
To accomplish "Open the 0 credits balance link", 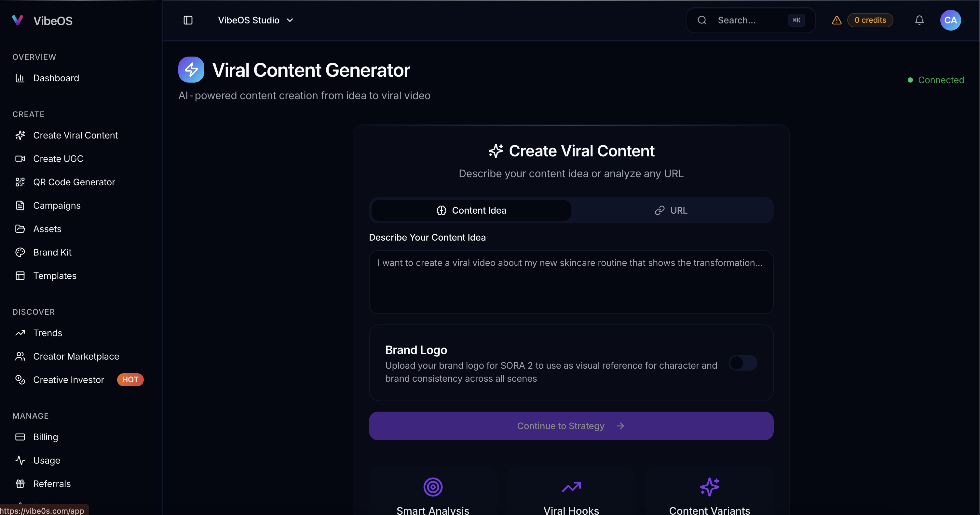I will coord(870,20).
